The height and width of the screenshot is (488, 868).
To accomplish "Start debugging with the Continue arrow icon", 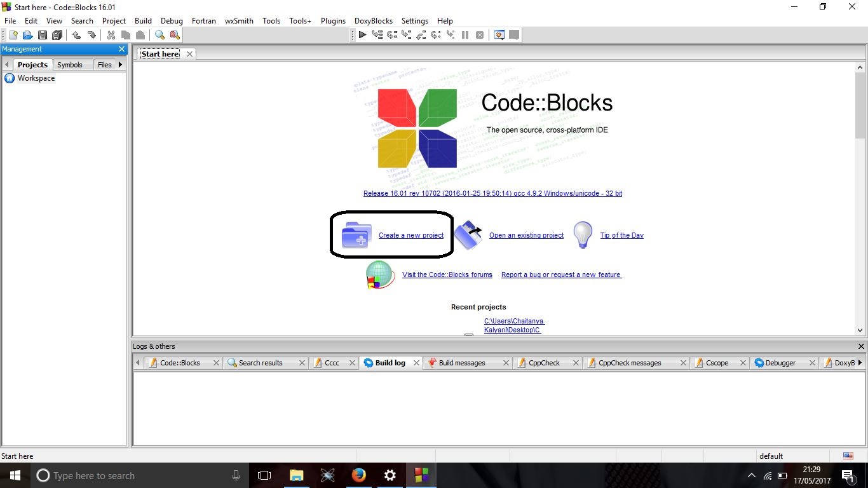I will [363, 35].
